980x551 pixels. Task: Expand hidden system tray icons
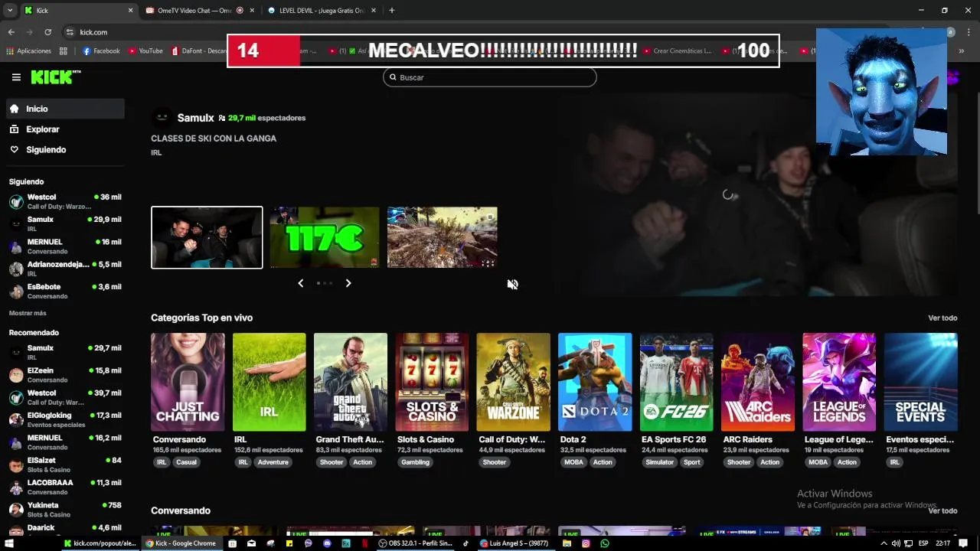pyautogui.click(x=884, y=543)
